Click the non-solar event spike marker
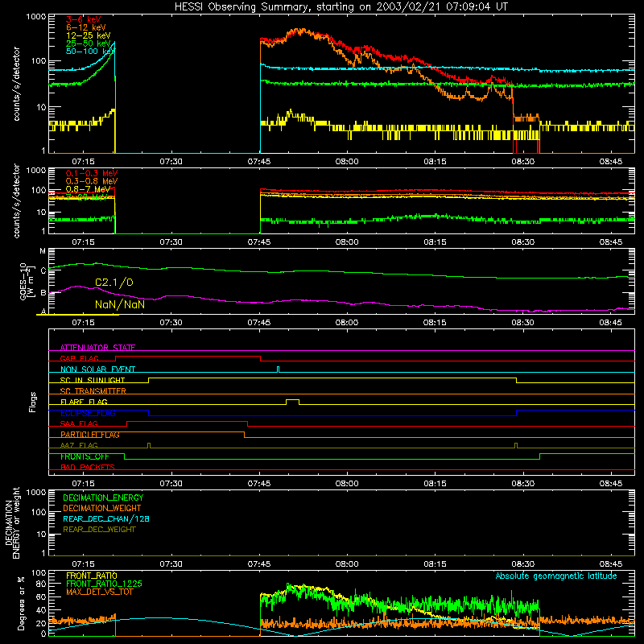Screen dimensions: 644x644 (278, 369)
